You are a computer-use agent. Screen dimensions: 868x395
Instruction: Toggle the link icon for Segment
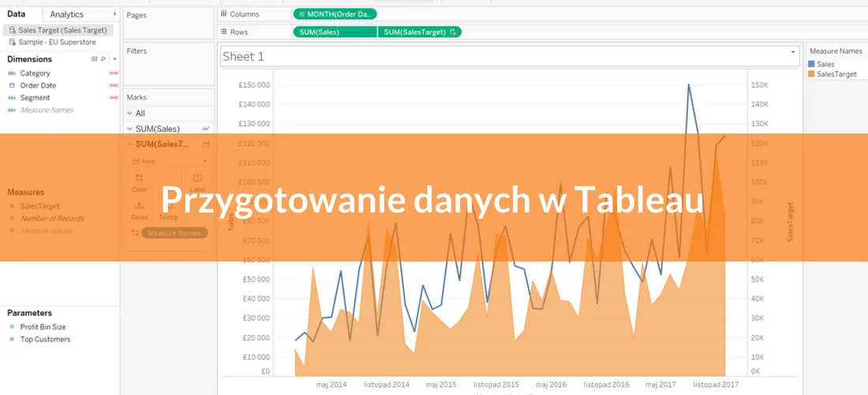(x=114, y=97)
